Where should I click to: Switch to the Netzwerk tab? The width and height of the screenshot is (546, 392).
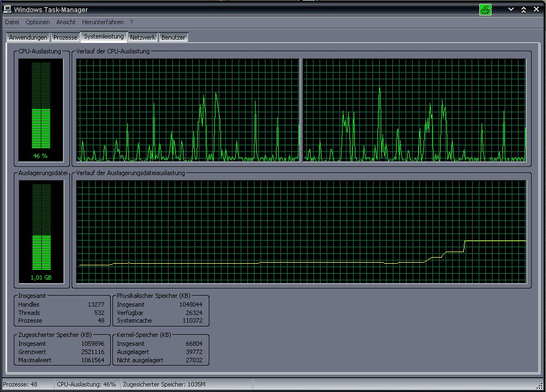click(142, 37)
